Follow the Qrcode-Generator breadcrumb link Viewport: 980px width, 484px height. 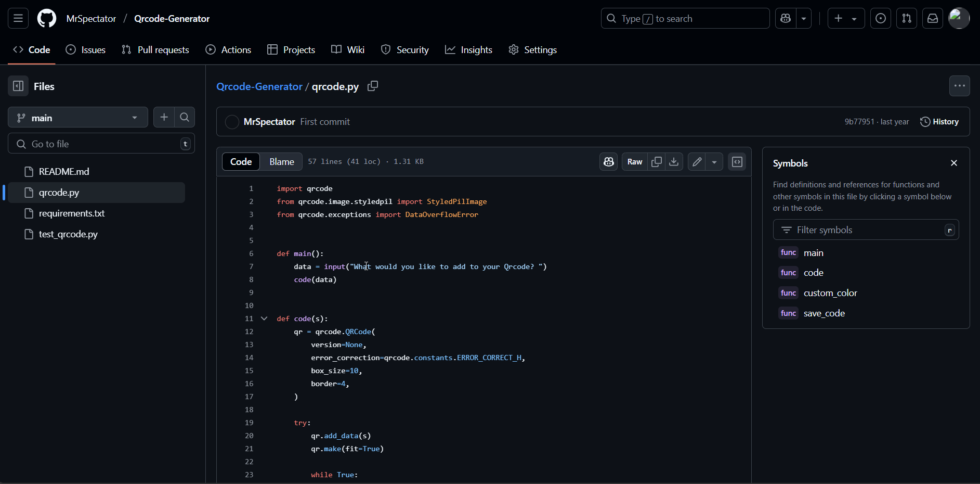[x=259, y=86]
